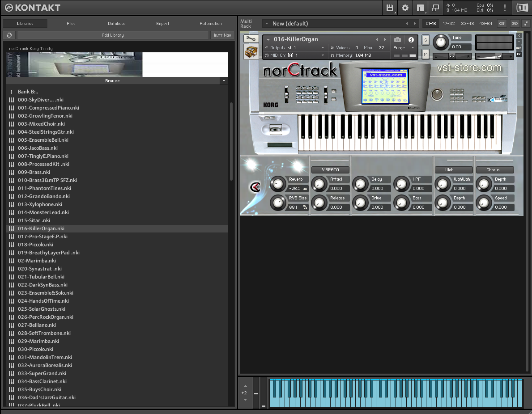Select 001-CompressedPiano.nki in file list
This screenshot has height=414, width=532.
coord(117,108)
